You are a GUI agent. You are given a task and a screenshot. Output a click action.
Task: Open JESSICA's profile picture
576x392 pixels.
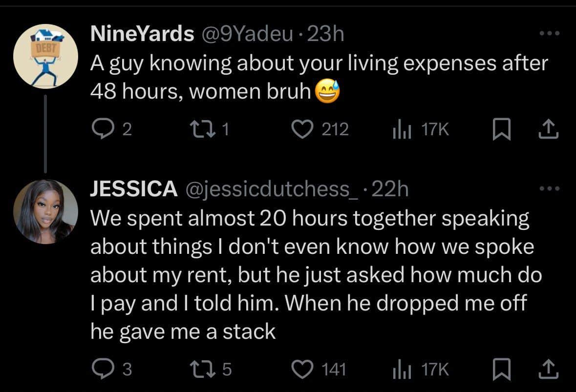[x=45, y=212]
